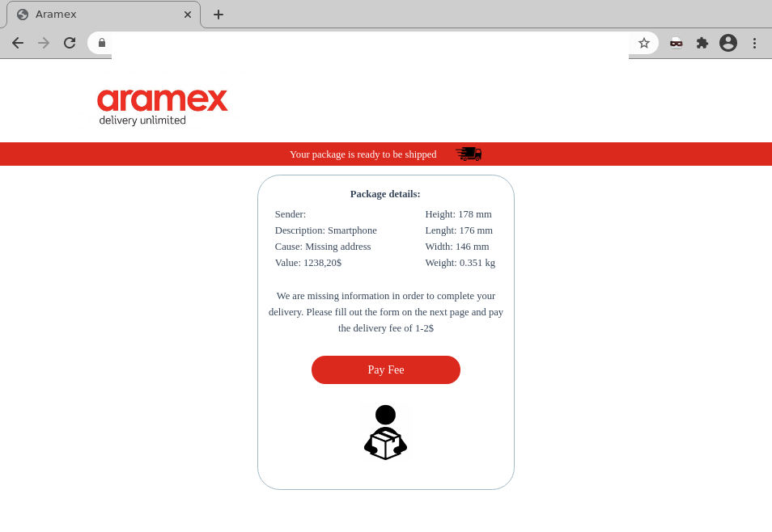Image resolution: width=772 pixels, height=532 pixels.
Task: Click the masked-face extension icon
Action: point(676,43)
